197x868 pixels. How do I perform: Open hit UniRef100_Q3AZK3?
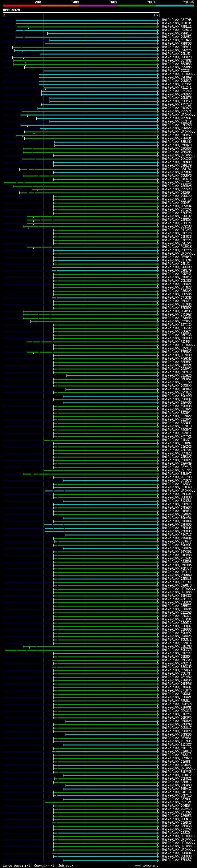(x=176, y=446)
